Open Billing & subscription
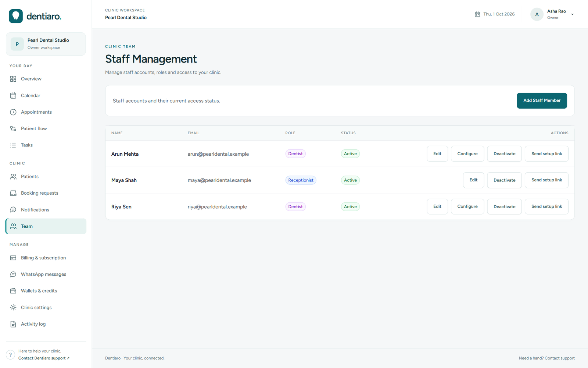 click(x=46, y=258)
